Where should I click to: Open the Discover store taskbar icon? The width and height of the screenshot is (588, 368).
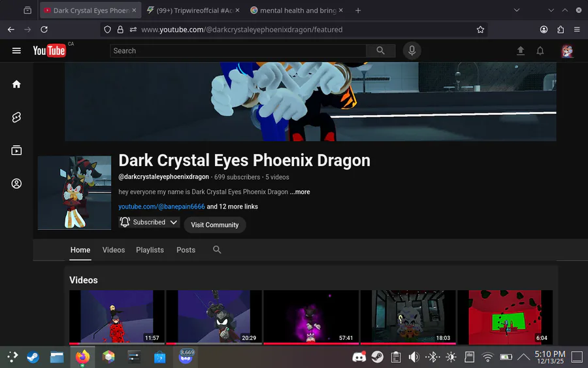pyautogui.click(x=160, y=357)
